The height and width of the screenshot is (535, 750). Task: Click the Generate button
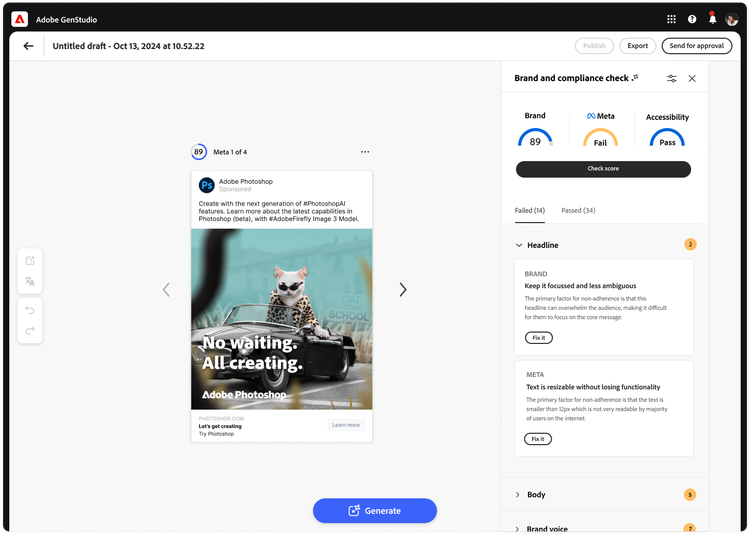pyautogui.click(x=375, y=510)
